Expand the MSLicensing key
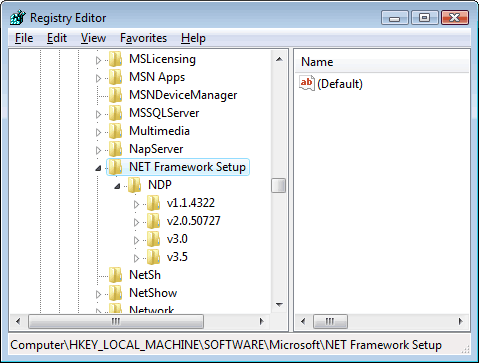479x363 pixels. (98, 60)
